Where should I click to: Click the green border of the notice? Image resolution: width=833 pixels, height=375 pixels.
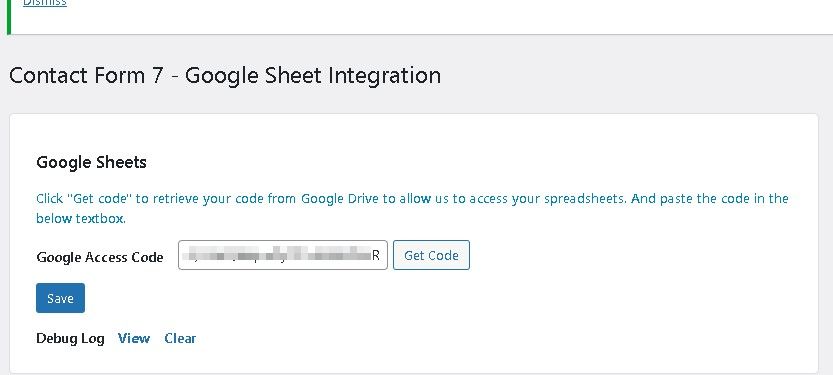[9, 17]
